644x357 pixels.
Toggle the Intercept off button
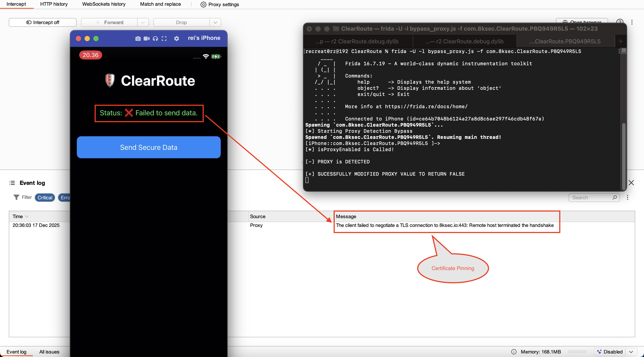tap(43, 22)
